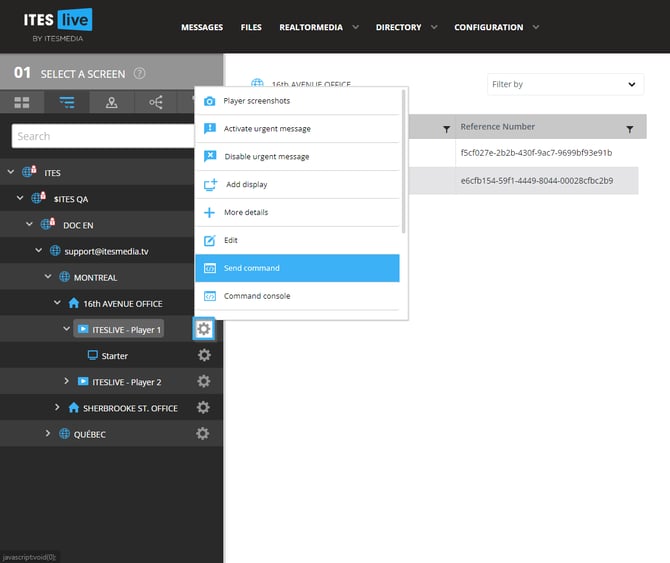670x563 pixels.
Task: Expand the ITESLIVE - Player 2 node
Action: click(67, 381)
